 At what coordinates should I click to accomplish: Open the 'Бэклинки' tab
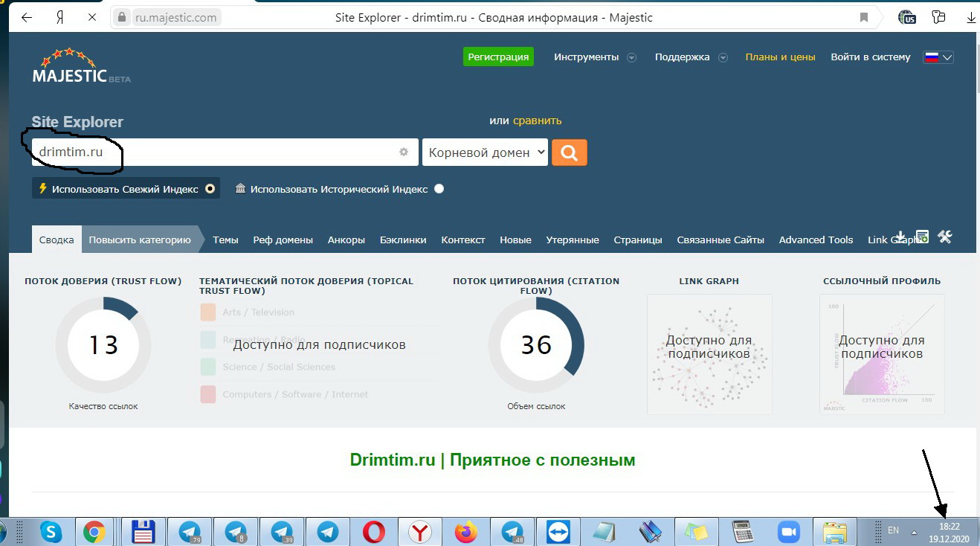click(x=403, y=240)
